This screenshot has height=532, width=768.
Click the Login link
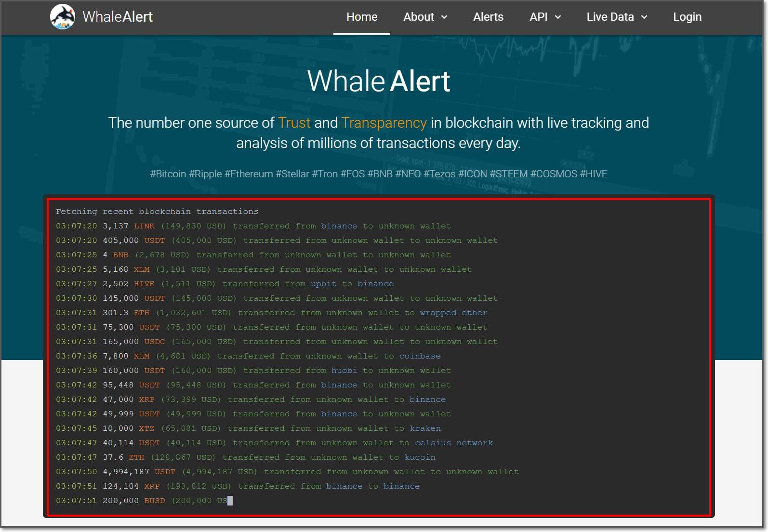[687, 17]
